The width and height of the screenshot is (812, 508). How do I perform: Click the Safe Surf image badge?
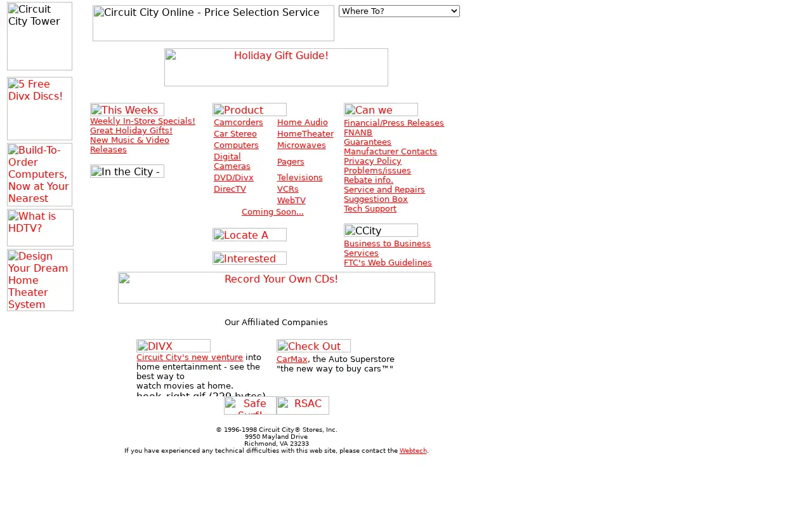tap(250, 405)
